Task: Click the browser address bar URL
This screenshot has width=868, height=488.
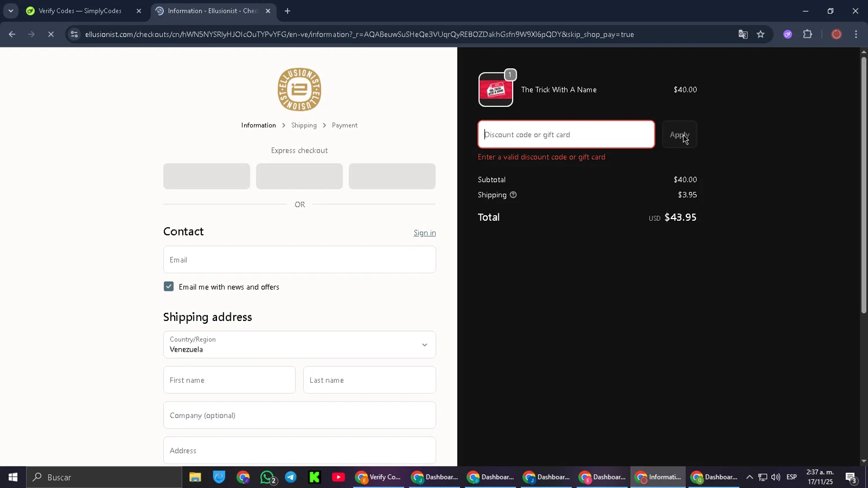Action: (359, 35)
